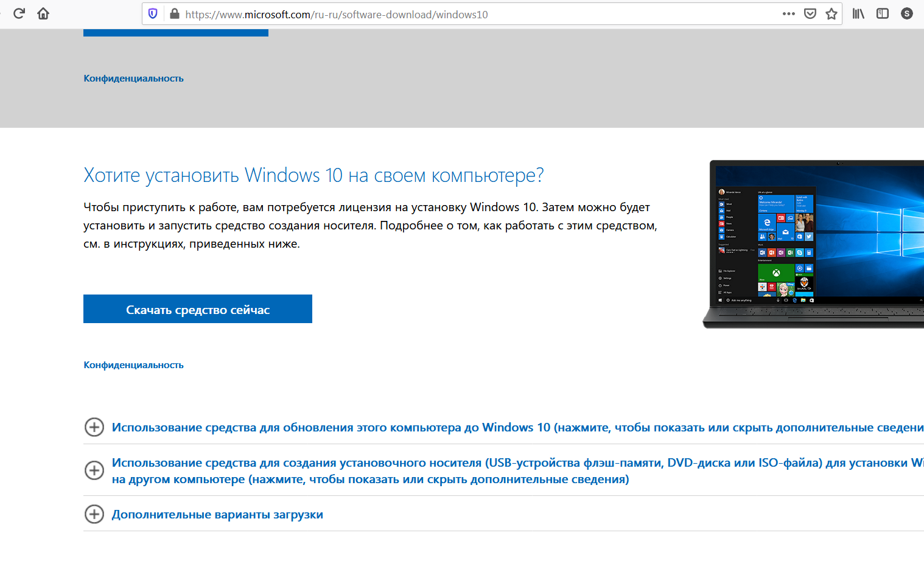
Task: Open the Library icon in the toolbar
Action: pyautogui.click(x=858, y=13)
